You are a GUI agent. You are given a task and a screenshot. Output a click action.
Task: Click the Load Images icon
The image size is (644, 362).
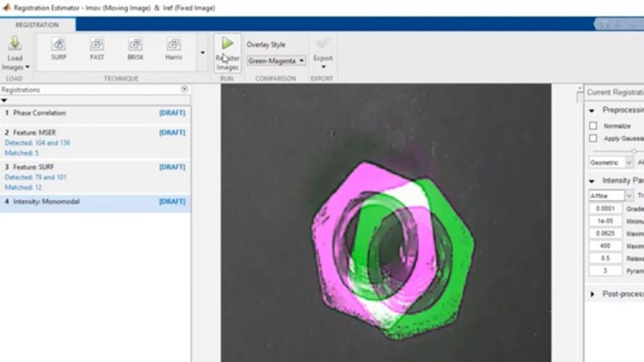pos(15,43)
